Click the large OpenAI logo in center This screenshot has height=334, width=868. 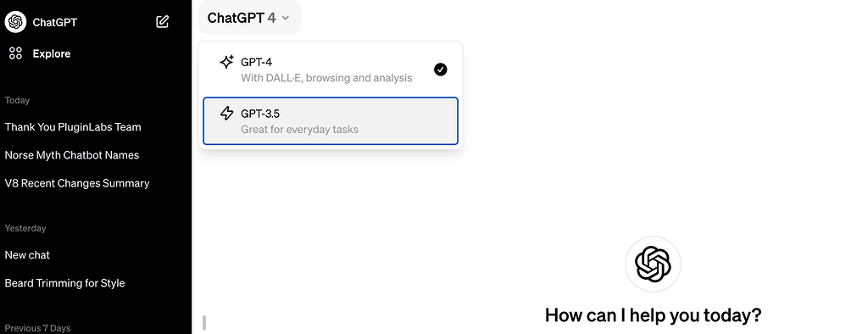[653, 264]
